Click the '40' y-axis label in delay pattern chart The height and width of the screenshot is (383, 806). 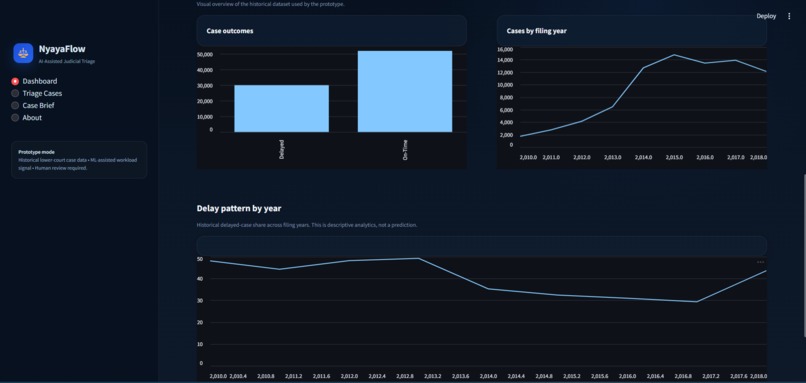point(200,279)
